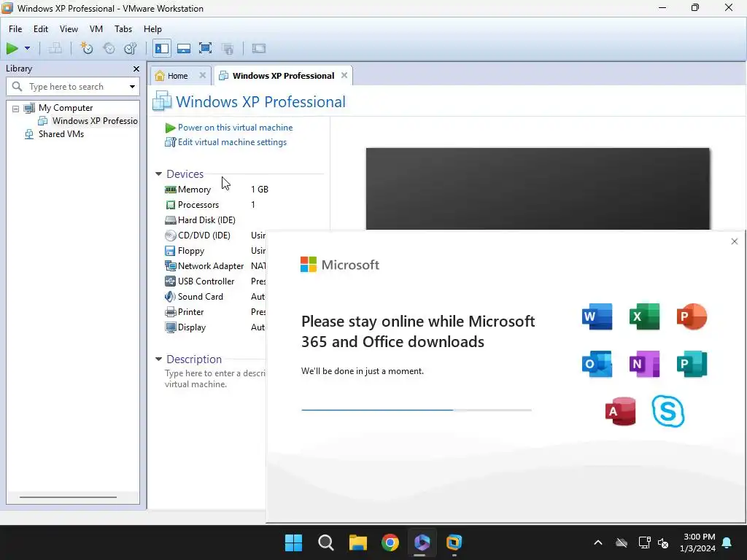The image size is (747, 560).
Task: Click Power on this virtual machine
Action: 235,128
